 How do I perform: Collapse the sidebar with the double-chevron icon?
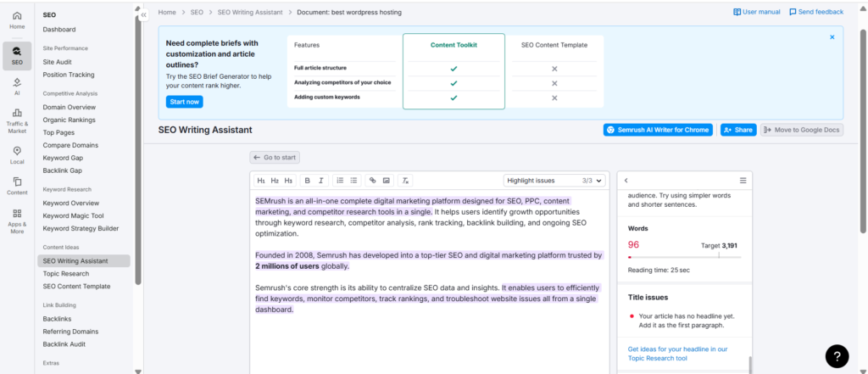pos(143,15)
